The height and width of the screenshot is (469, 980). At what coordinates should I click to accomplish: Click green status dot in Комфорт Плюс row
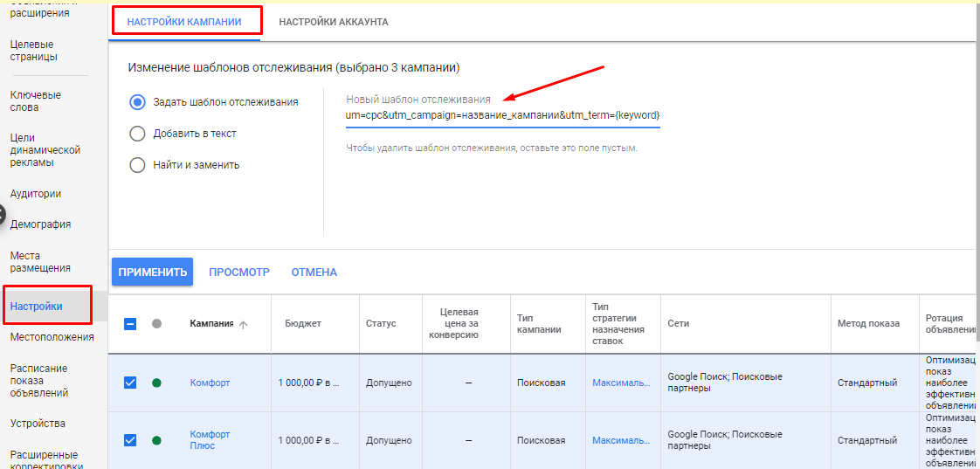[x=156, y=440]
